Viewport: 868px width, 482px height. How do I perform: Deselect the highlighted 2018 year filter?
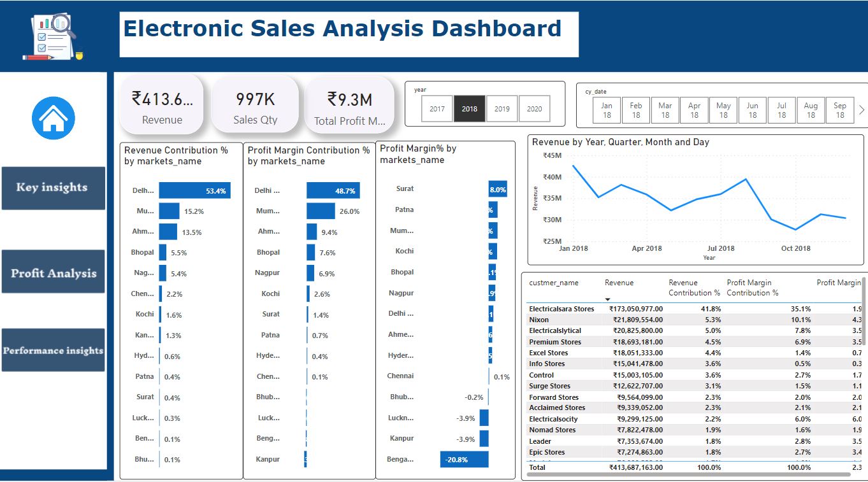469,109
